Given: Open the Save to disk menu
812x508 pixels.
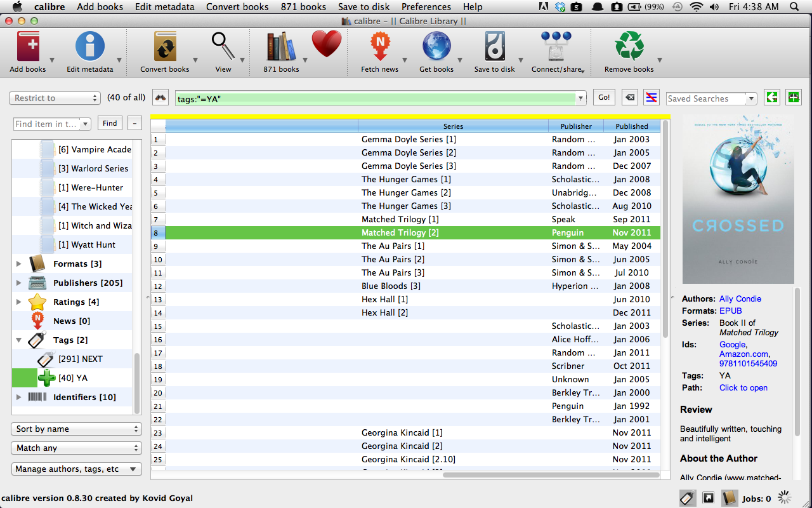Looking at the screenshot, I should pos(364,7).
